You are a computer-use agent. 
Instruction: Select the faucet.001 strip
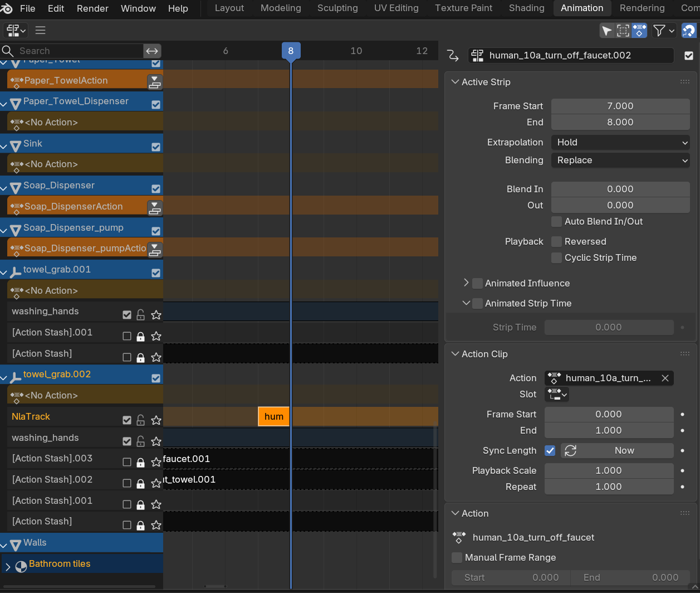pyautogui.click(x=226, y=459)
